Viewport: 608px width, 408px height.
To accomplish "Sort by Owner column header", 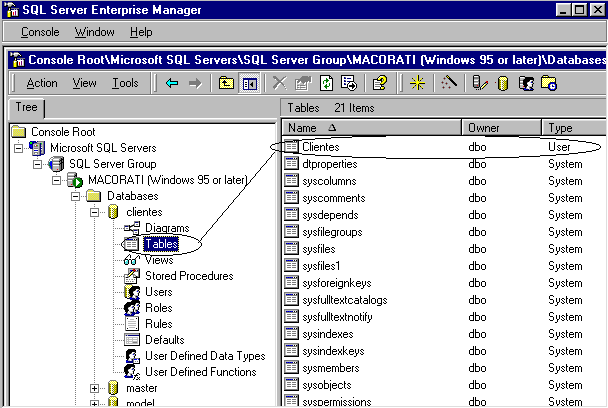I will (501, 128).
